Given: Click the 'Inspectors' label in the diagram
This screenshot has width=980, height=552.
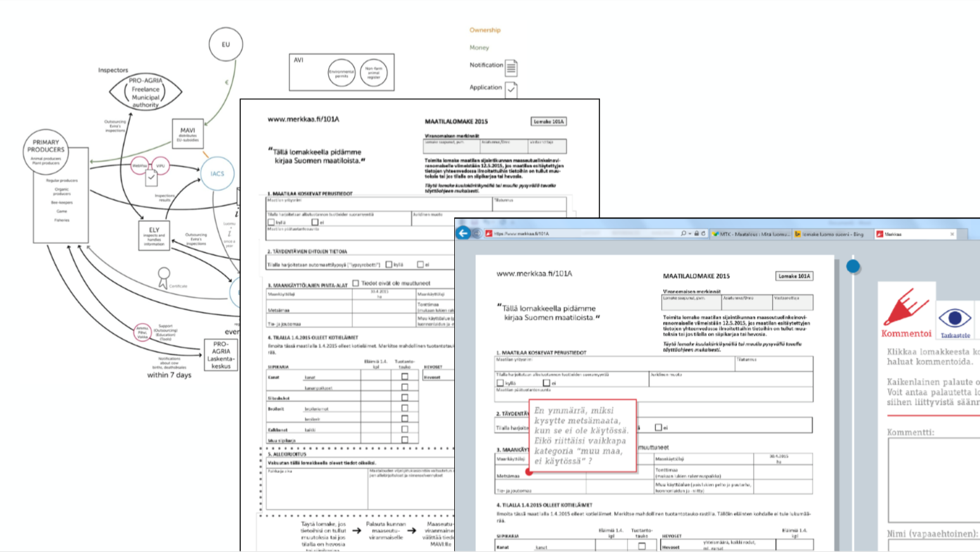Looking at the screenshot, I should (x=113, y=70).
